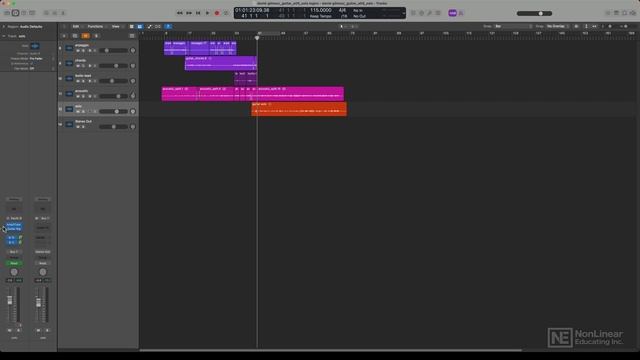Mute the acoustic track

click(x=78, y=96)
